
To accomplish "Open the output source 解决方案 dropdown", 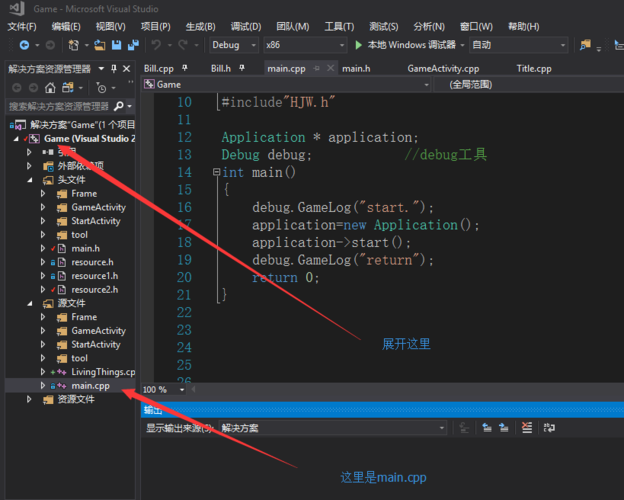I will 333,428.
